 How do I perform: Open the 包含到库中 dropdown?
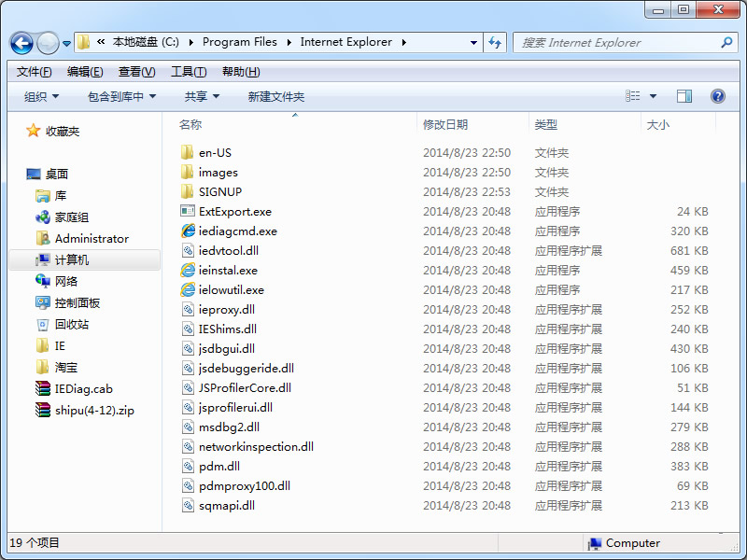click(122, 97)
